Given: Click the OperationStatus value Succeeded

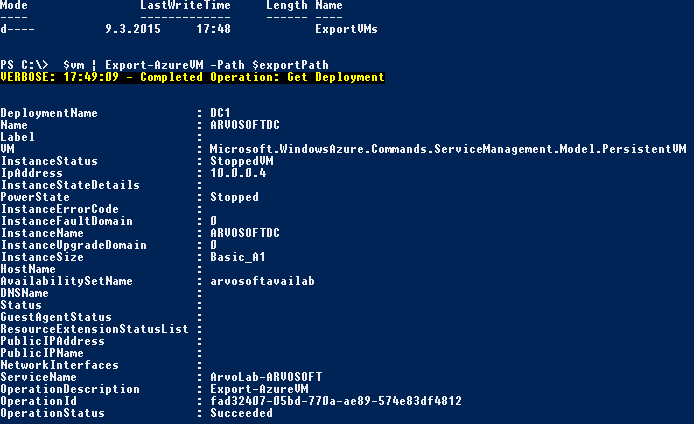Looking at the screenshot, I should click(240, 413).
